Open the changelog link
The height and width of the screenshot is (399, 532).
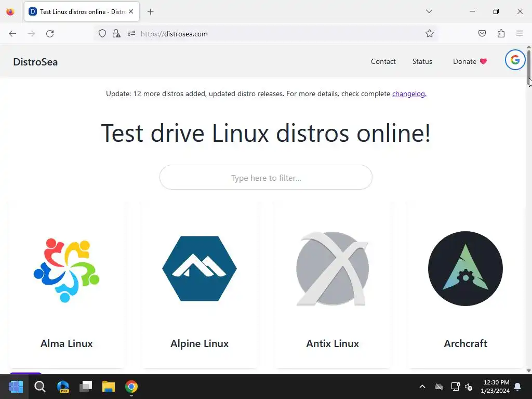pyautogui.click(x=409, y=94)
